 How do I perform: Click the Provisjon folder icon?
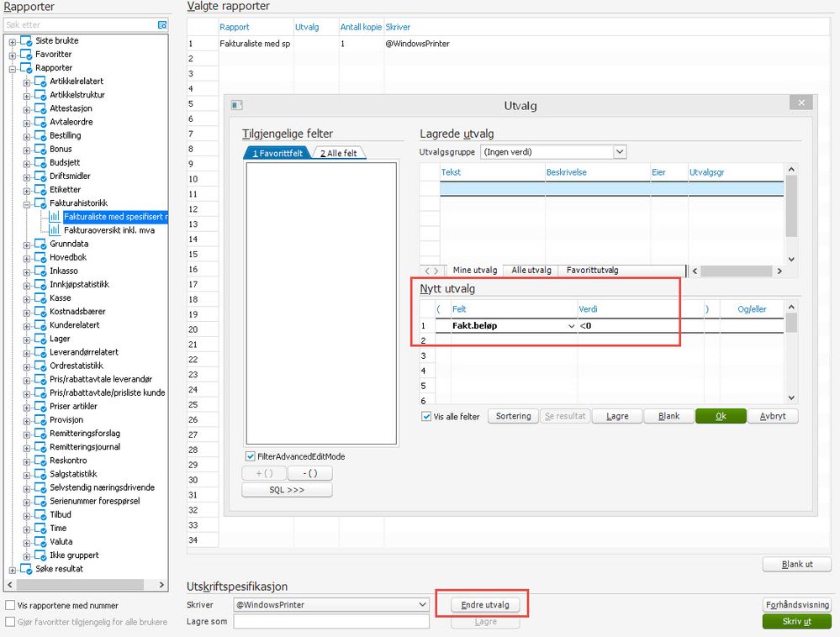[40, 419]
